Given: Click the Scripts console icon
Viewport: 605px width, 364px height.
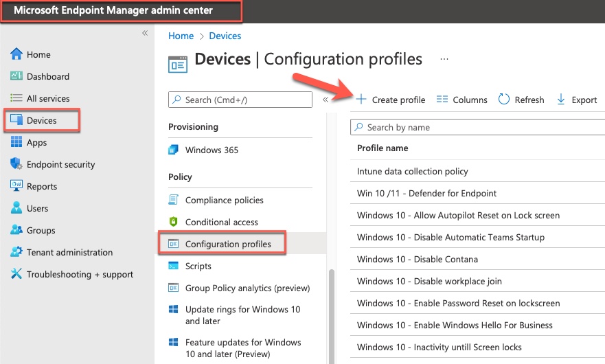Looking at the screenshot, I should click(173, 266).
